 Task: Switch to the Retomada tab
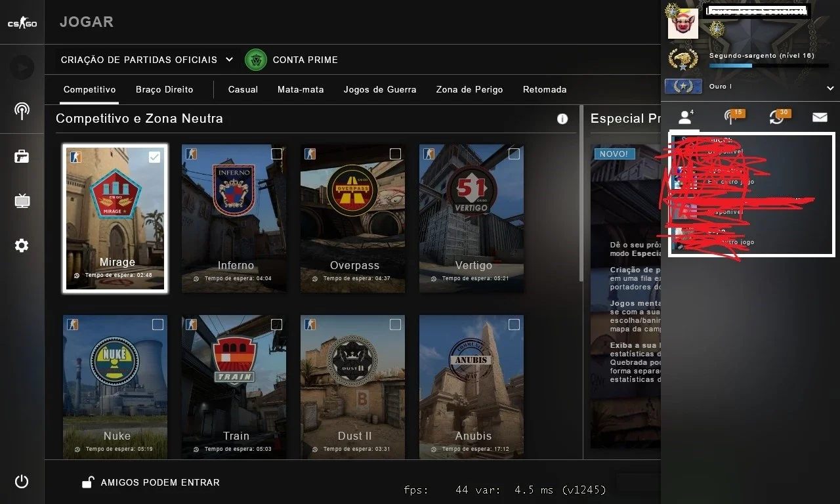(x=545, y=89)
